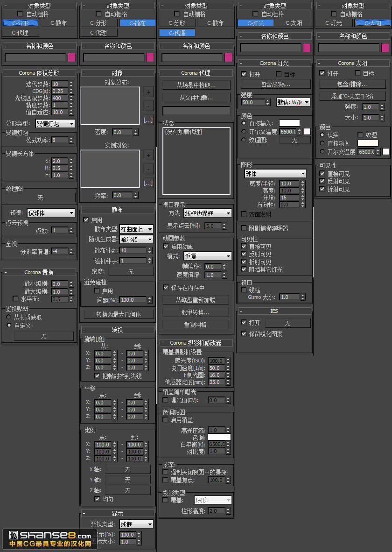Image resolution: width=392 pixels, height=552 pixels.
Task: Collapse the Corona 体积分形 rollout
Action: tap(39, 73)
